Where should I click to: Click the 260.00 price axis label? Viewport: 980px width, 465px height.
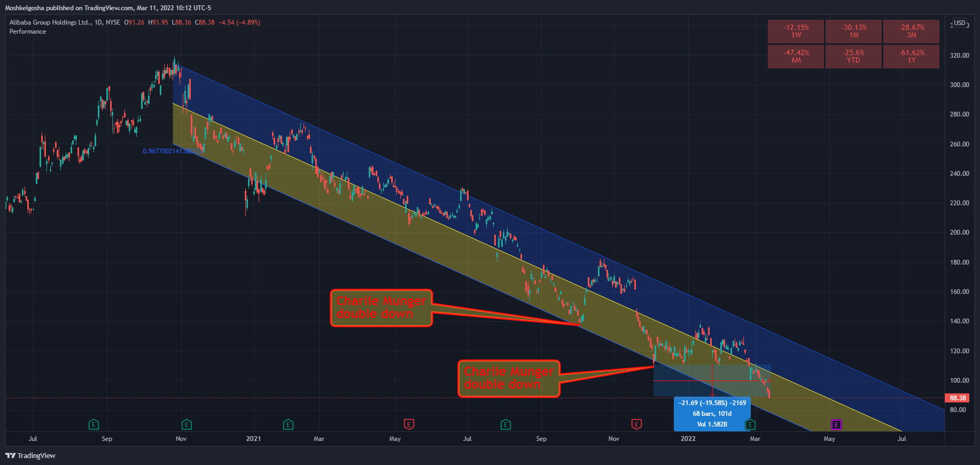click(959, 144)
